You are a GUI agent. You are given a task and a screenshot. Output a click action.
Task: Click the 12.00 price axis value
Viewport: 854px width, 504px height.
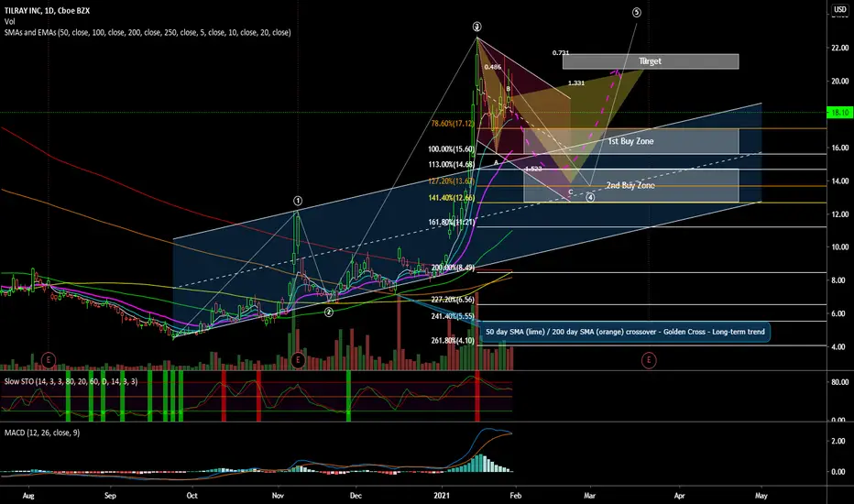tap(840, 214)
